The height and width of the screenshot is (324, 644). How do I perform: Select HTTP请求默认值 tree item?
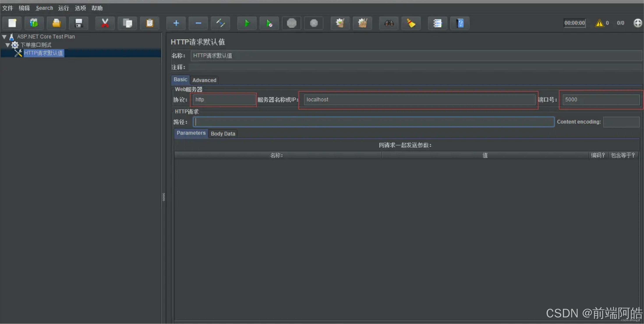click(x=43, y=53)
